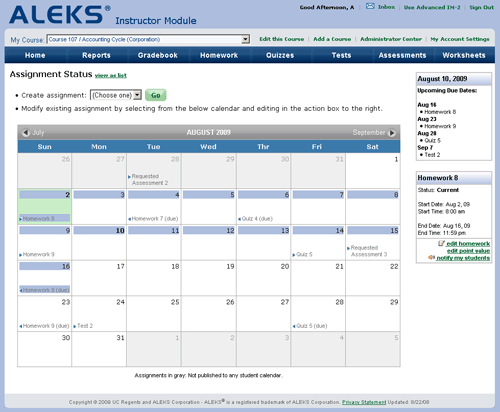Click Quiz 5 in Upcoming Due Dates
The width and height of the screenshot is (500, 412).
click(x=432, y=141)
